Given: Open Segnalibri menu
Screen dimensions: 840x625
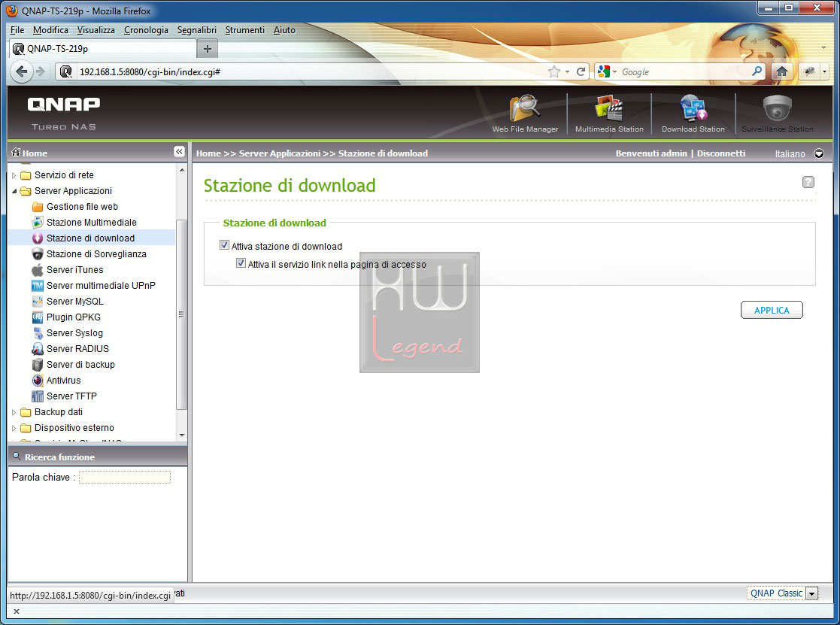Looking at the screenshot, I should point(196,30).
